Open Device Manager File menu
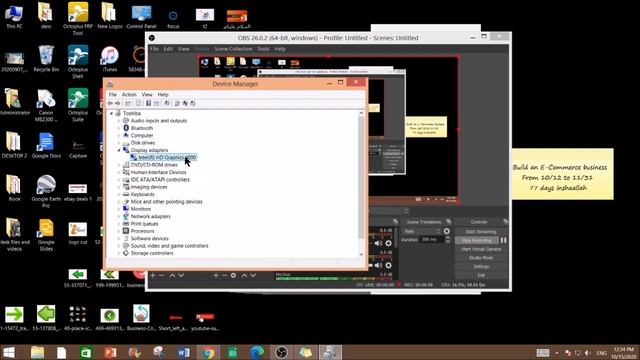This screenshot has height=360, width=640. click(x=113, y=94)
